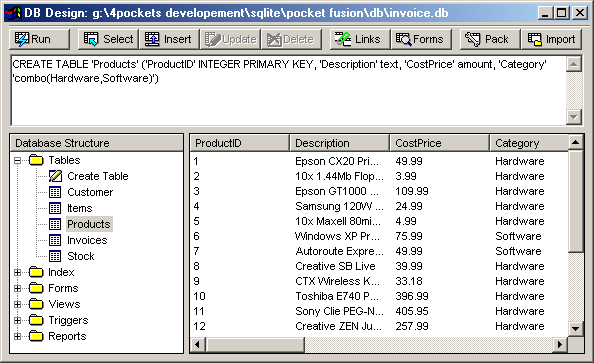Click the Products table grid icon
This screenshot has width=594, height=363.
[x=55, y=224]
